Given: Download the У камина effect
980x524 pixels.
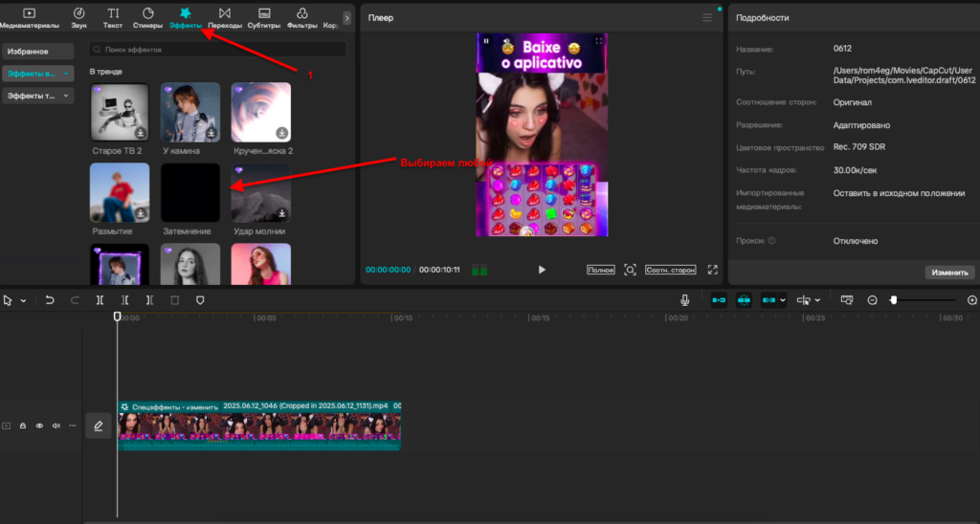Looking at the screenshot, I should click(212, 133).
